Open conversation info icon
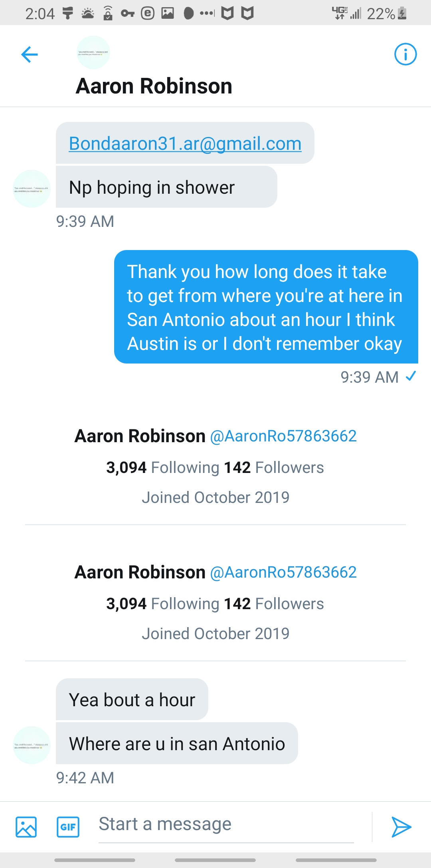The height and width of the screenshot is (868, 431). (x=405, y=54)
